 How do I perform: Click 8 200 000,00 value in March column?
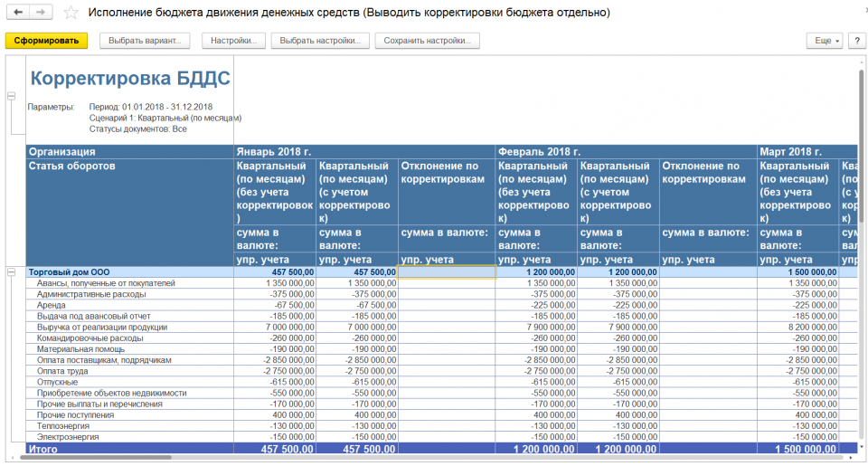(812, 327)
